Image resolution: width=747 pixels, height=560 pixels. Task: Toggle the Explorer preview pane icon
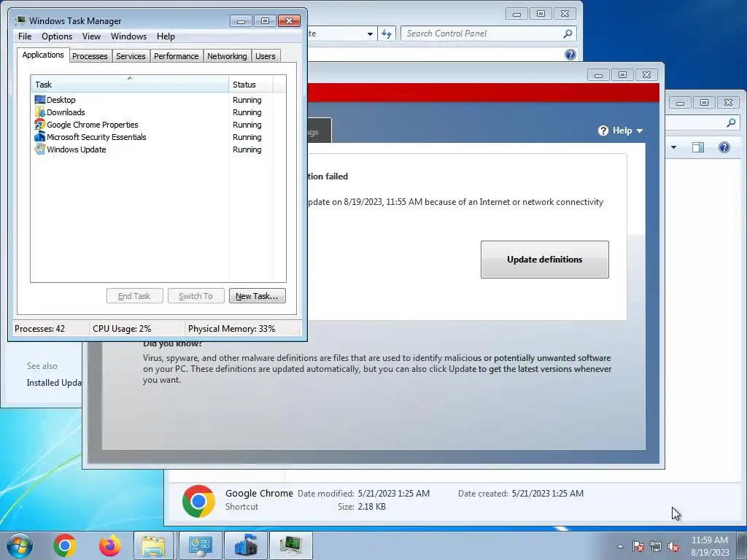pos(698,147)
